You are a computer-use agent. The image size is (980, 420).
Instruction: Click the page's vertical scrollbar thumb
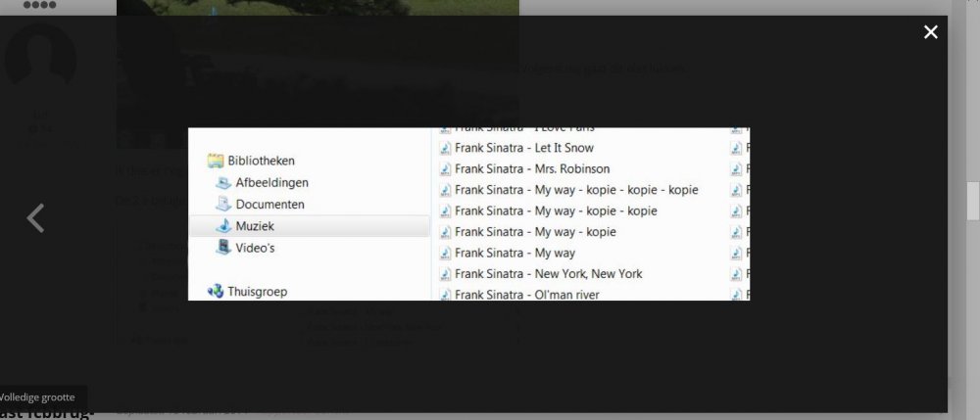point(972,201)
